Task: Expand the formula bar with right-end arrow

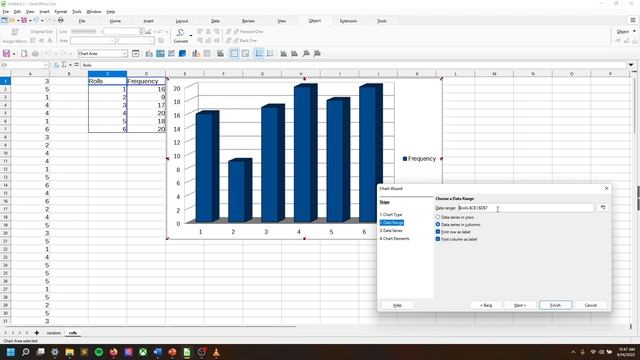Action: pos(631,65)
